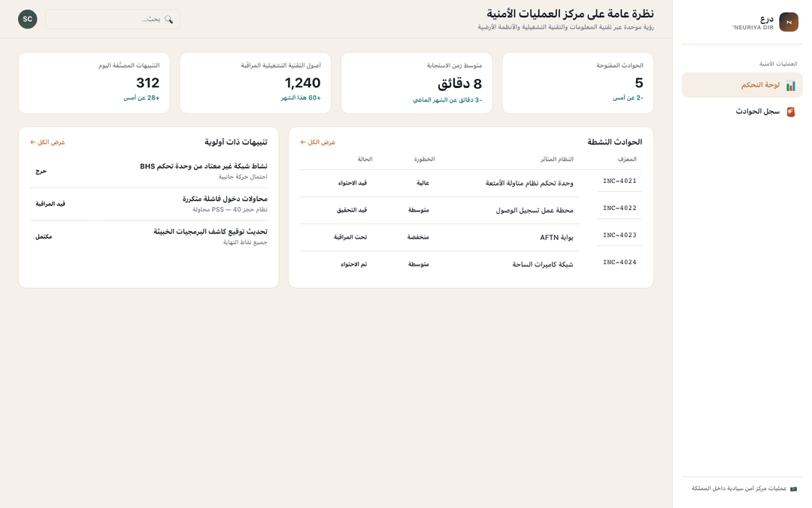Click the الحالة column header
Image resolution: width=812 pixels, height=508 pixels.
pyautogui.click(x=365, y=159)
